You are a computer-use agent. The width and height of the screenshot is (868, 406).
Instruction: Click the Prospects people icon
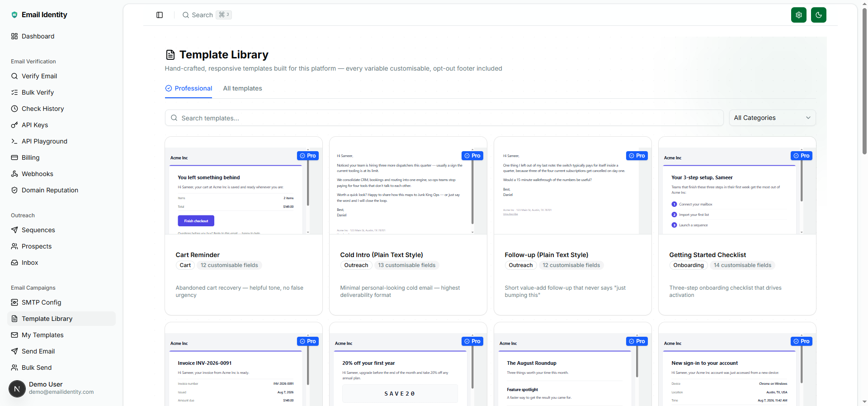click(14, 246)
